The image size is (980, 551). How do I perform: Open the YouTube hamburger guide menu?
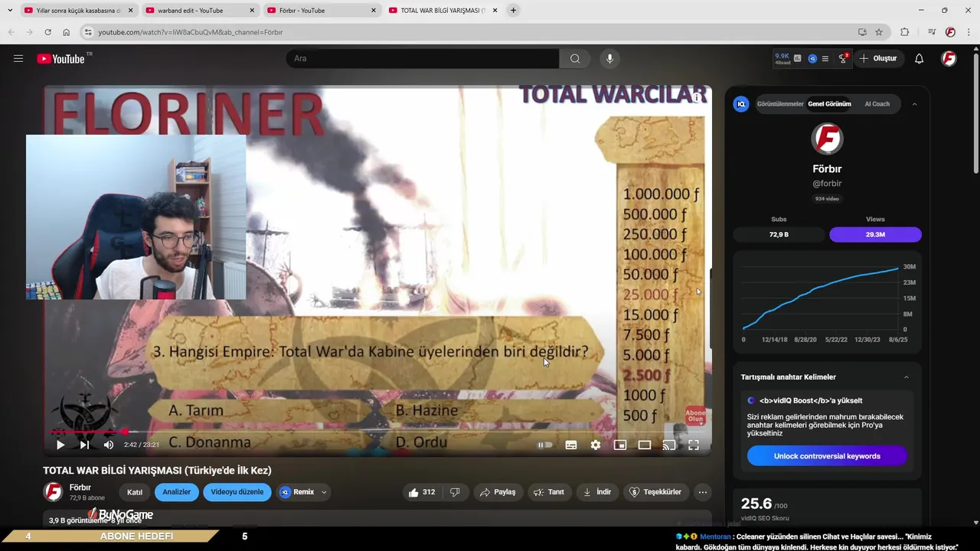[x=18, y=58]
